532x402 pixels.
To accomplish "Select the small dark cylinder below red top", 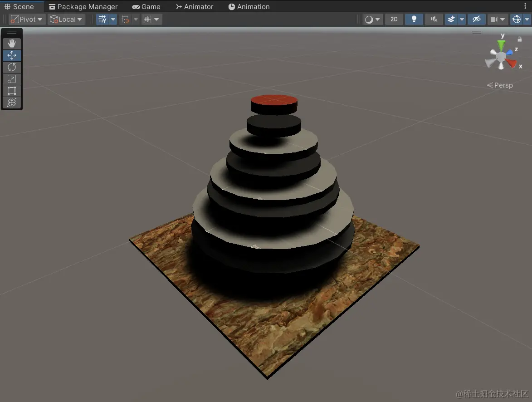I will 274,126.
